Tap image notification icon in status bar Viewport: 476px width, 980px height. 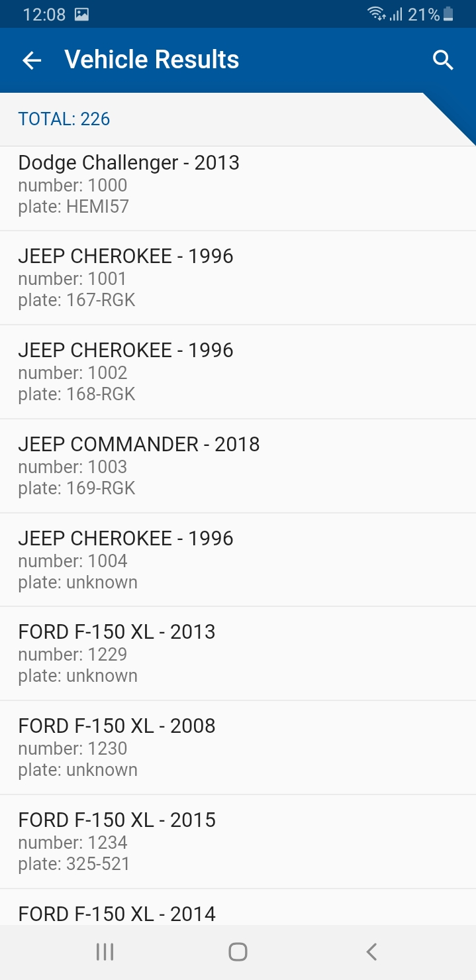(x=82, y=14)
